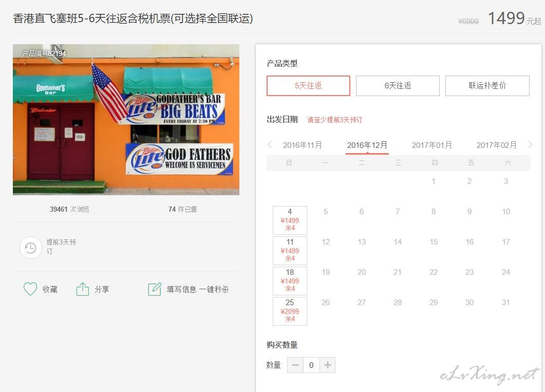545x392 pixels.
Task: Click calendar date 15
Action: [x=434, y=242]
